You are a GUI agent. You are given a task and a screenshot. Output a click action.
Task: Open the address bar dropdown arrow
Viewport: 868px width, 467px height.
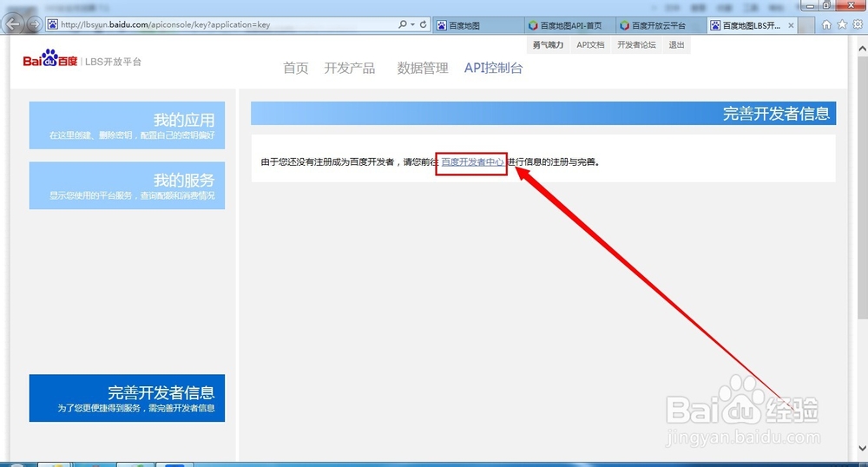point(412,24)
